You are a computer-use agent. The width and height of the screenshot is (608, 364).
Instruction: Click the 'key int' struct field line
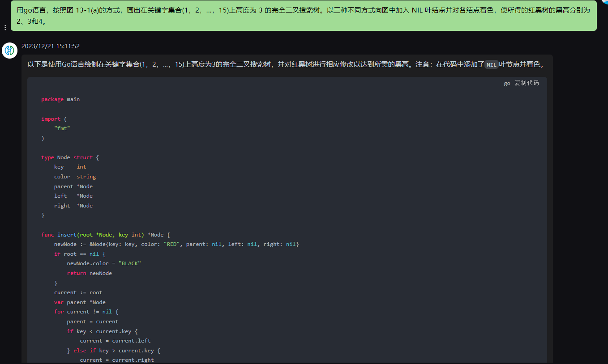pos(70,167)
